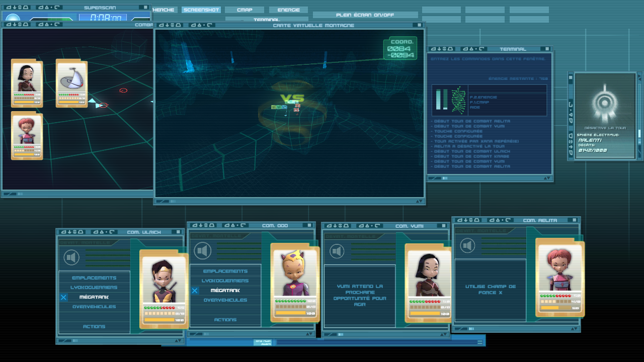
Task: Open Lyokoguerriers in Com. Ulrich menu
Action: coord(94,288)
